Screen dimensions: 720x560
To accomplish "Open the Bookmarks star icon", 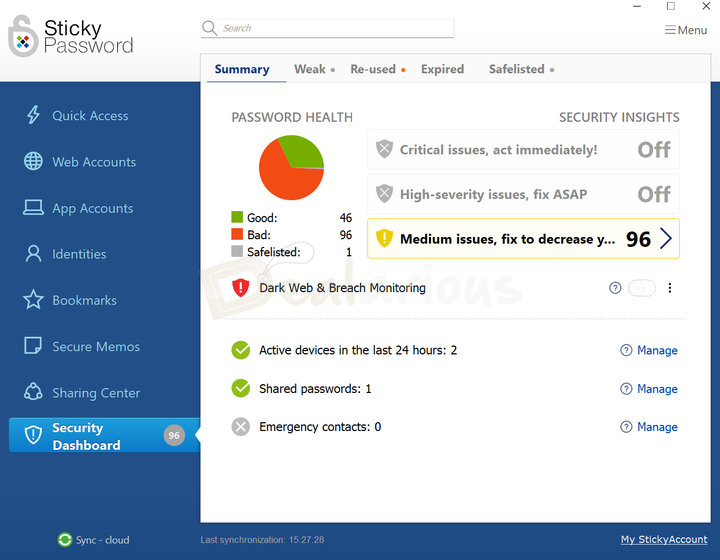I will pos(33,300).
